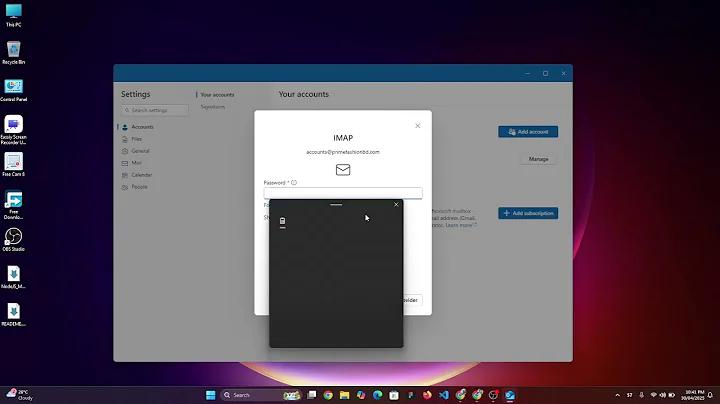The width and height of the screenshot is (720, 404).
Task: Open the notification bell in the taskbar
Action: [x=710, y=395]
